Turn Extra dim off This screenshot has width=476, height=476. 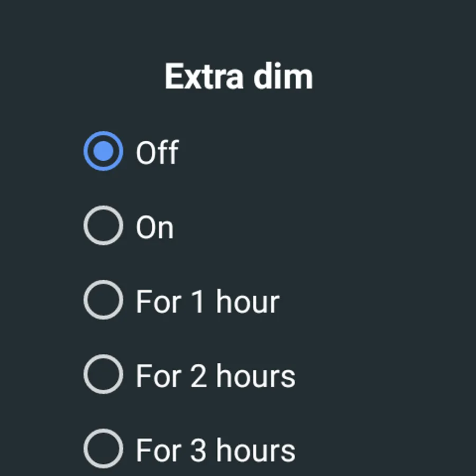point(103,151)
